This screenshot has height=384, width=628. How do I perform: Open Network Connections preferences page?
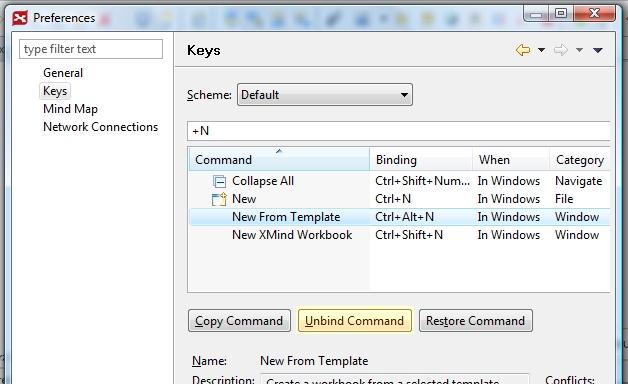101,127
